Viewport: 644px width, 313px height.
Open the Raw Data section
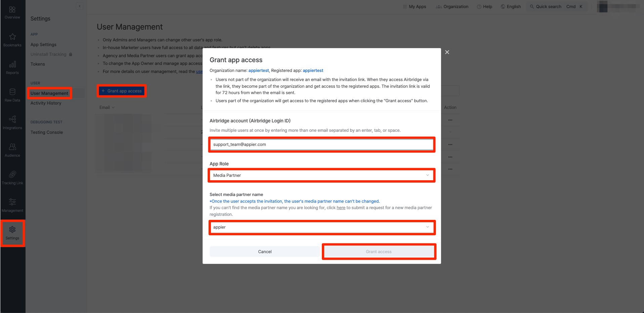click(x=12, y=95)
